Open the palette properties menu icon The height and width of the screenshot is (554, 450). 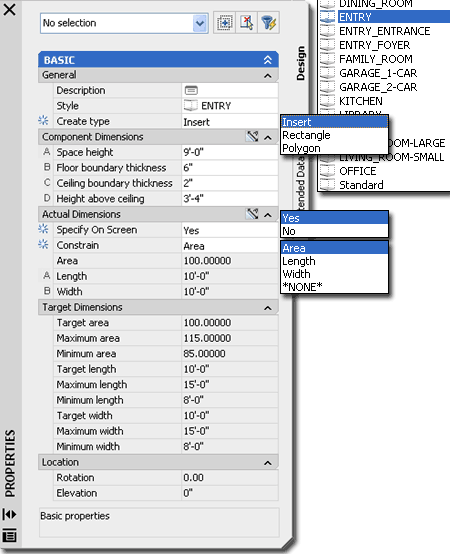10,536
